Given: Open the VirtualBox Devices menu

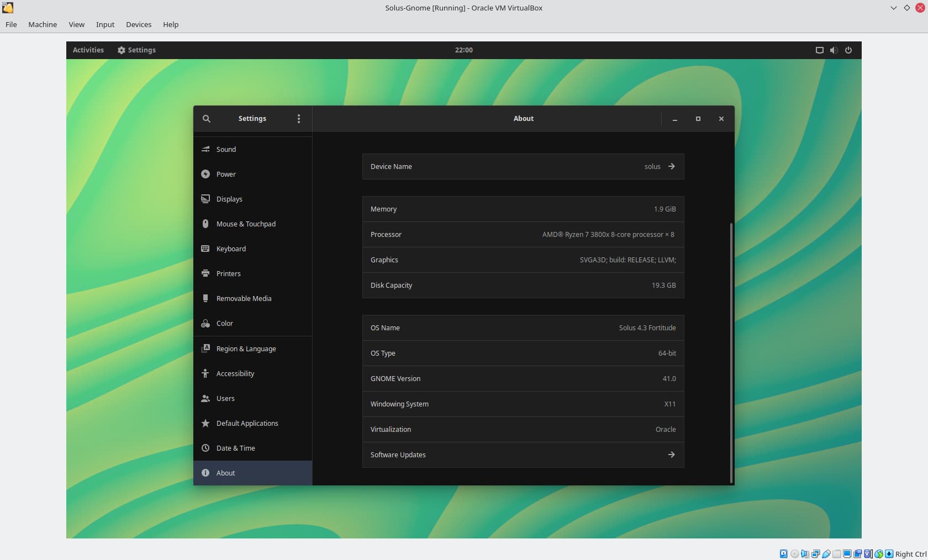Looking at the screenshot, I should point(139,24).
